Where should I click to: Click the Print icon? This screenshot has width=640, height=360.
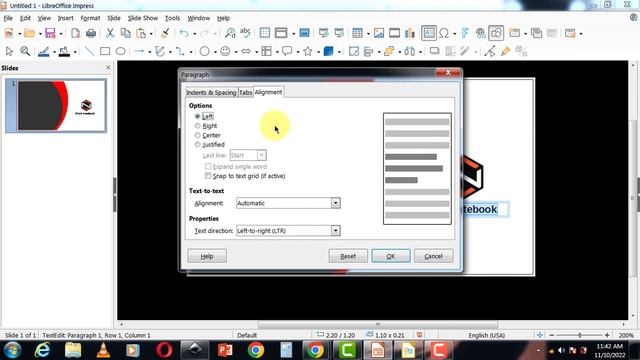point(91,33)
